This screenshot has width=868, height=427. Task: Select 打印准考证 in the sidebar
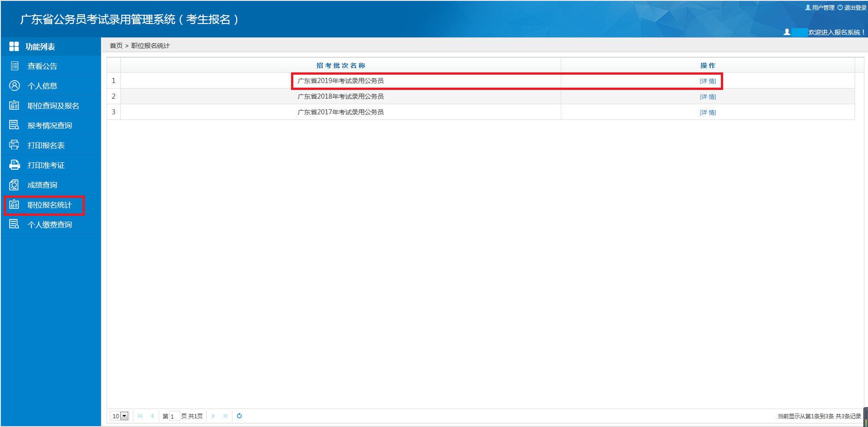[51, 165]
